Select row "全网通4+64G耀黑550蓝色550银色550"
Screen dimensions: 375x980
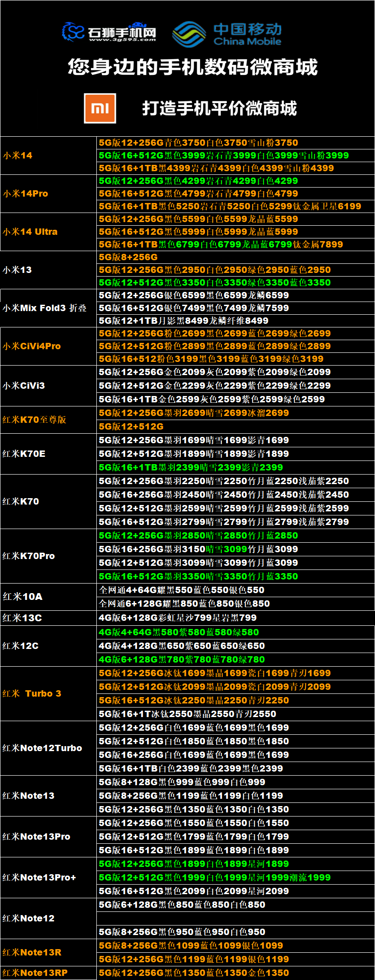click(x=236, y=590)
